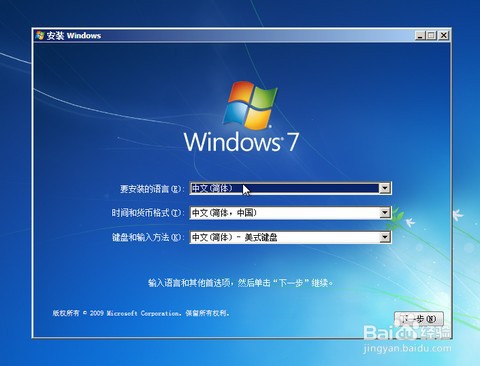The height and width of the screenshot is (366, 480).
Task: Click the Microsoft Corporation copyright text
Action: click(141, 313)
